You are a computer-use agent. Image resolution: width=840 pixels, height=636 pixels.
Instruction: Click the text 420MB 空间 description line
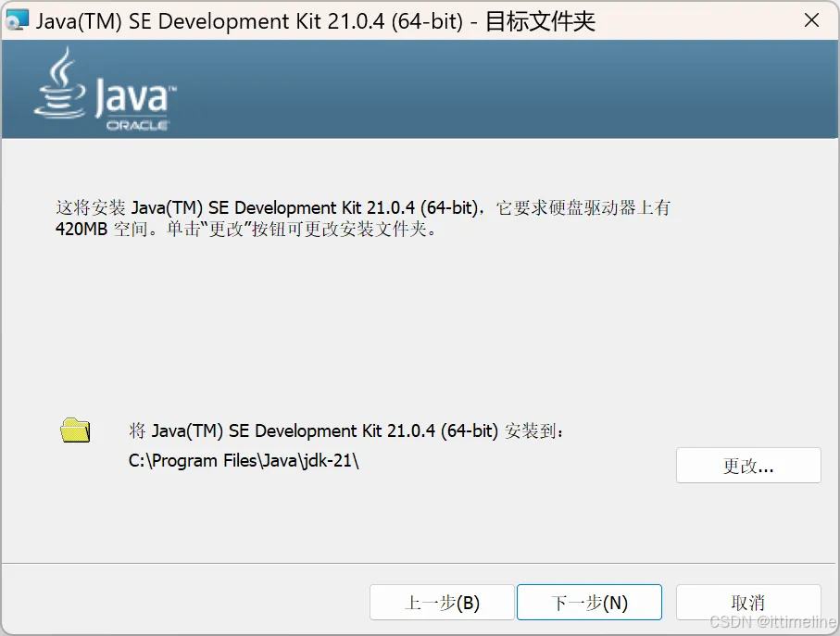point(246,230)
